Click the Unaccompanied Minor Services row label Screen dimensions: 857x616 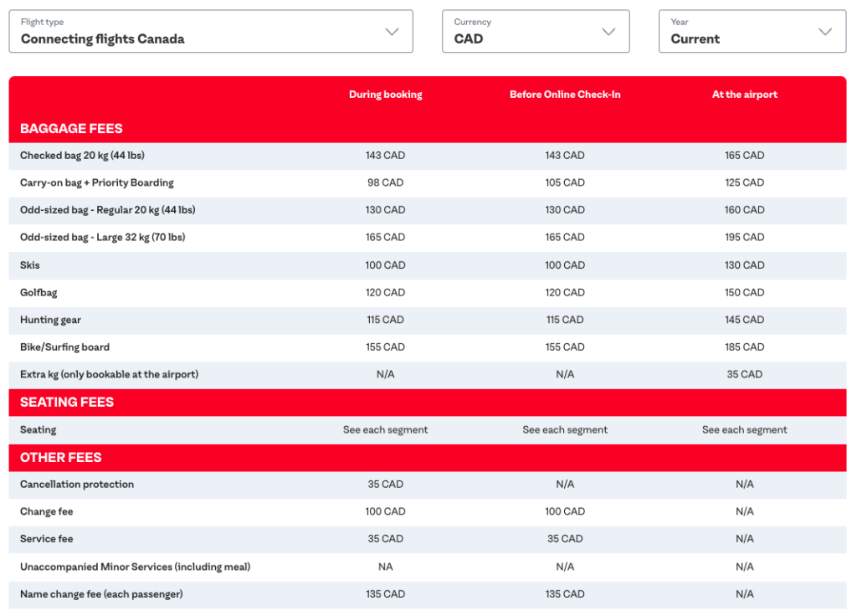(135, 567)
